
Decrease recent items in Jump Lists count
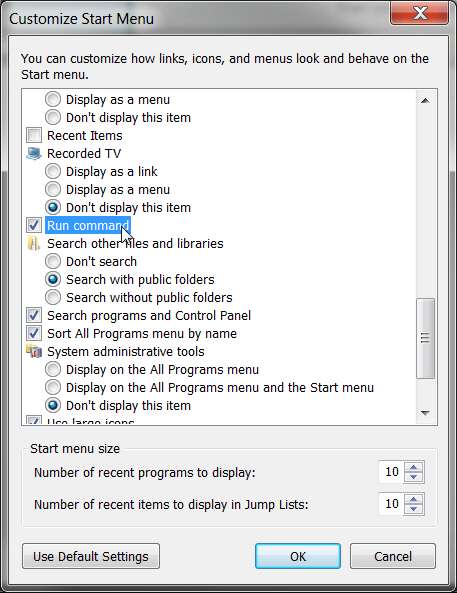(414, 509)
